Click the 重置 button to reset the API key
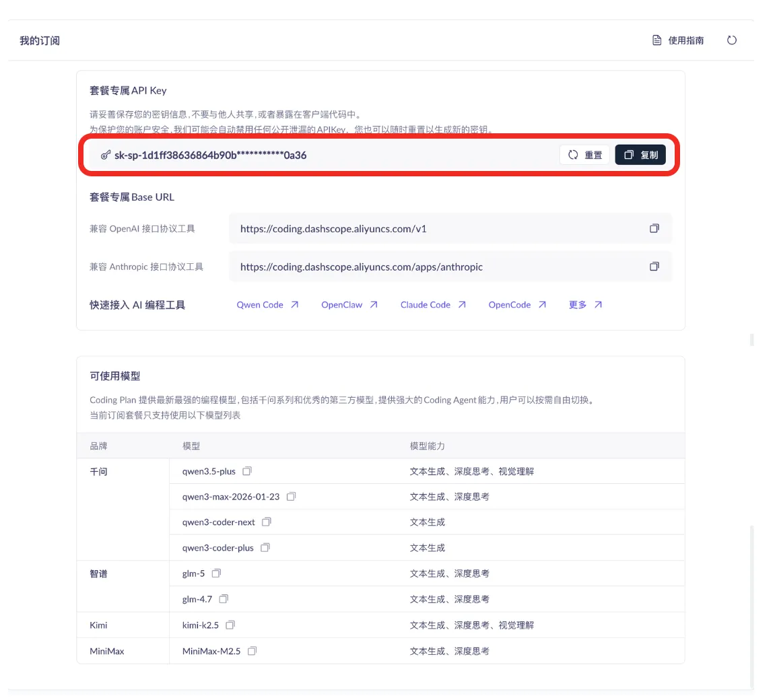 pyautogui.click(x=584, y=155)
